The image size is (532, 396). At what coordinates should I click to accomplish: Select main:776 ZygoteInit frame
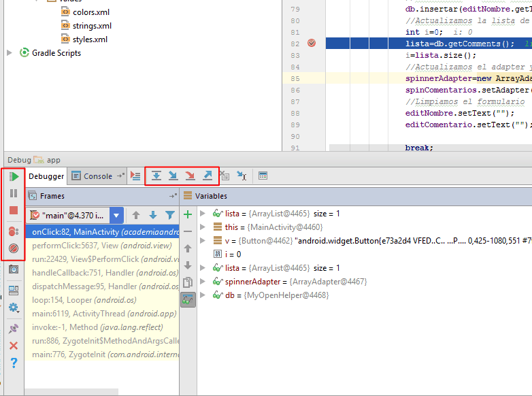(x=103, y=354)
